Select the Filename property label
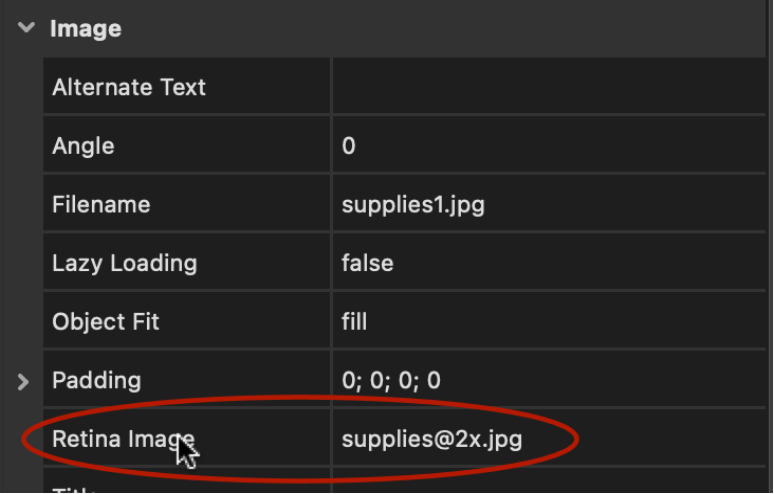 [x=101, y=204]
